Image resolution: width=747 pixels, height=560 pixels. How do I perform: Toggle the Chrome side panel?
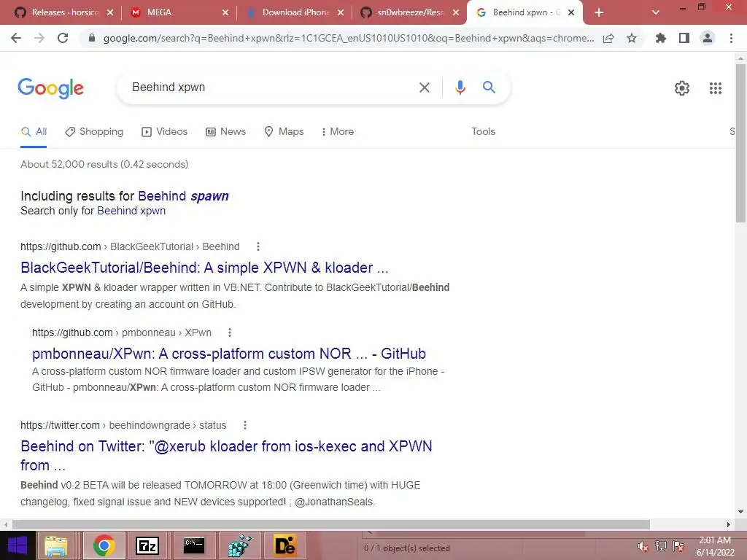(684, 38)
